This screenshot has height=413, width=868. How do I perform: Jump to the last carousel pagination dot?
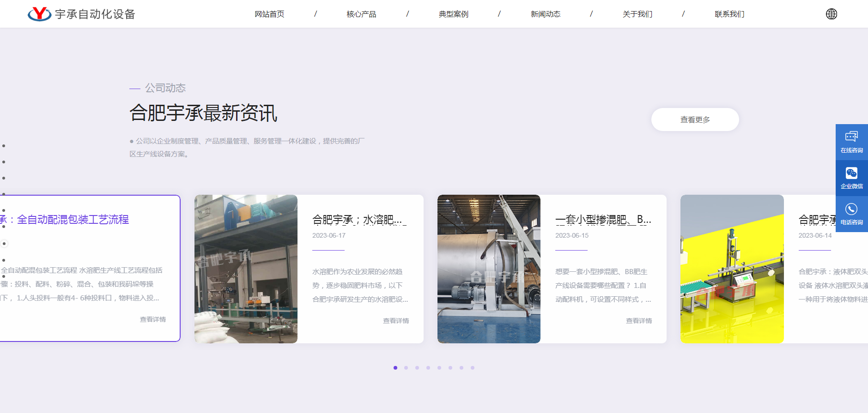(473, 368)
